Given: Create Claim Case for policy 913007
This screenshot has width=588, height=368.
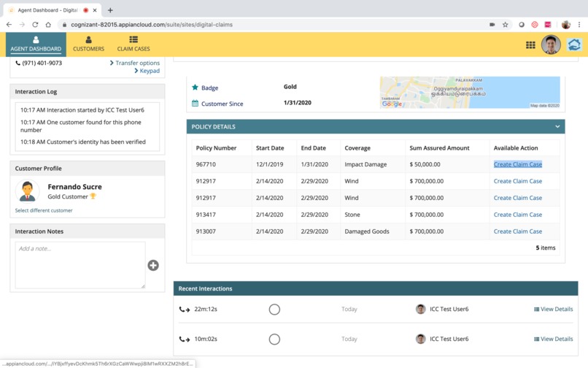Looking at the screenshot, I should pyautogui.click(x=517, y=231).
